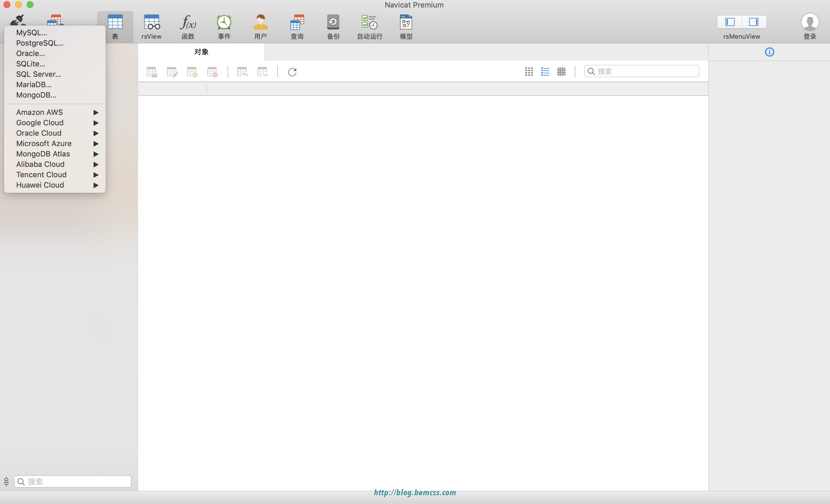Open the Query toolbar icon
830x504 pixels.
coord(297,23)
